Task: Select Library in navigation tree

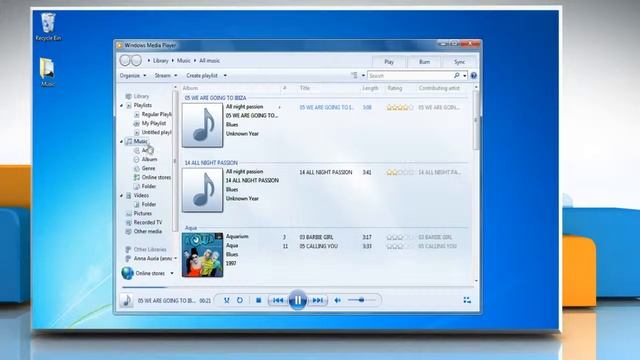Action: (x=141, y=96)
